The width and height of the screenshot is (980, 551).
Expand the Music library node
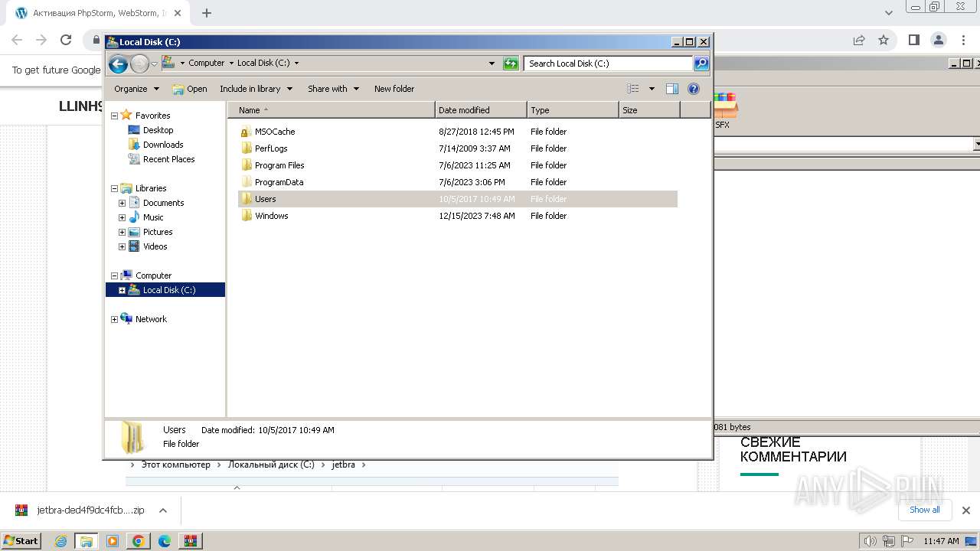tap(122, 217)
